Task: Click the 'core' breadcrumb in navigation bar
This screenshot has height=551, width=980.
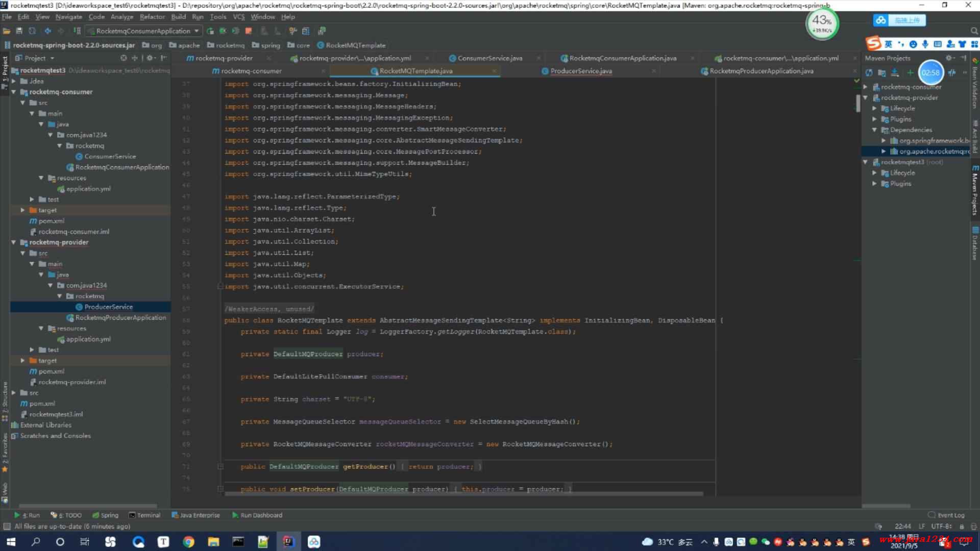Action: (x=299, y=45)
